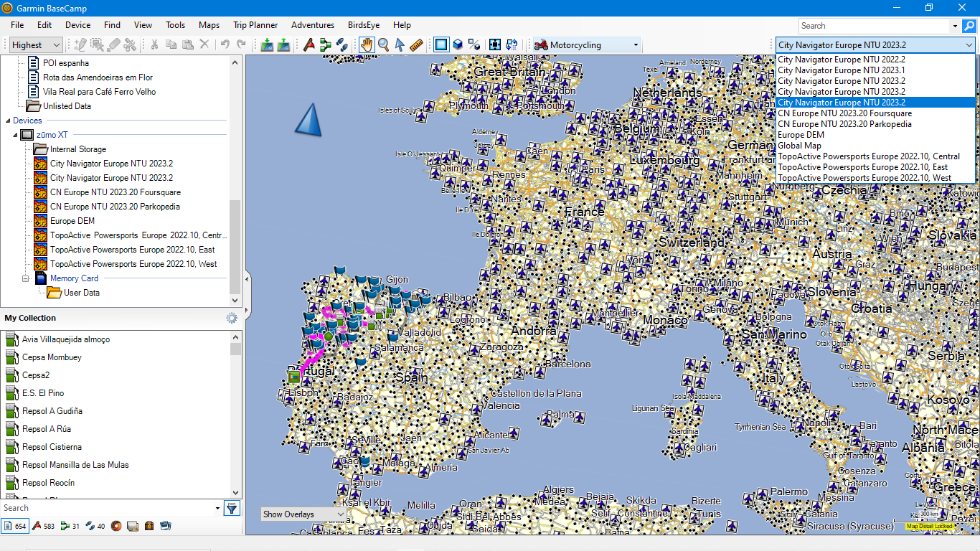Switch to 3D map view cube
This screenshot has width=980, height=551.
[457, 44]
